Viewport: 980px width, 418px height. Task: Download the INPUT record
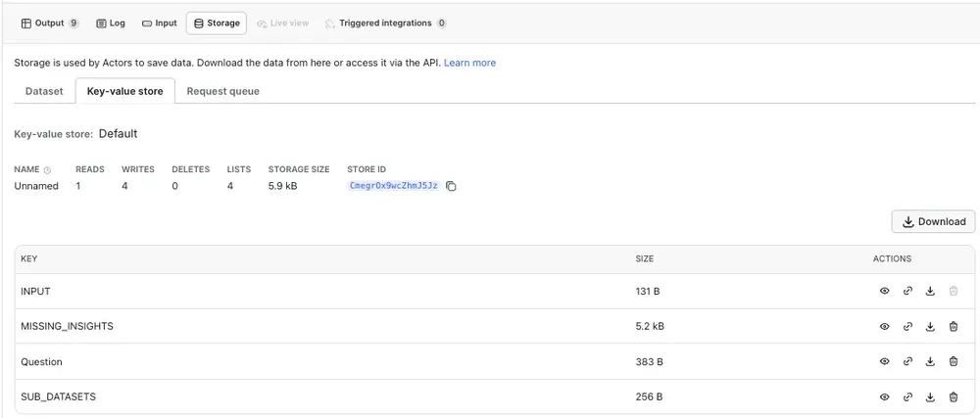[930, 291]
